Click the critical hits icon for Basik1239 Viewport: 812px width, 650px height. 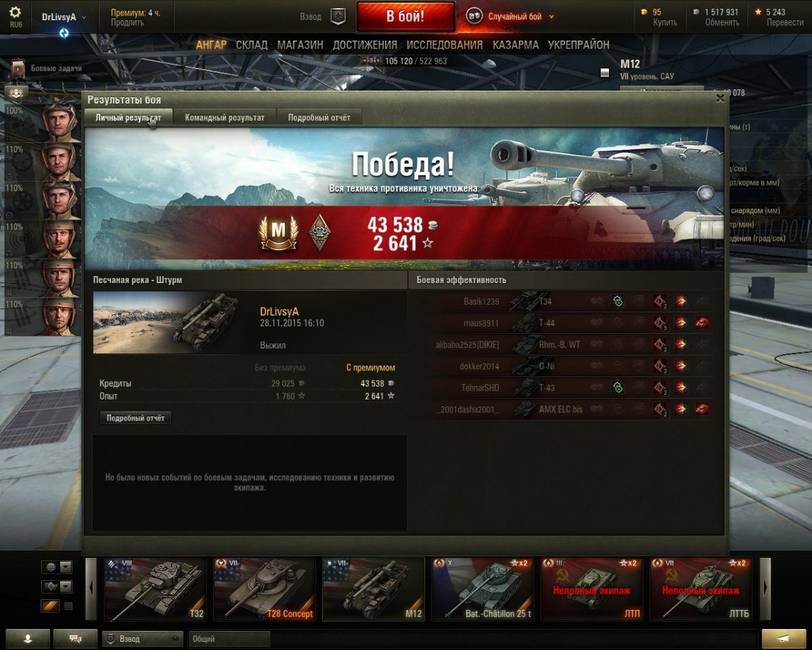click(x=660, y=301)
